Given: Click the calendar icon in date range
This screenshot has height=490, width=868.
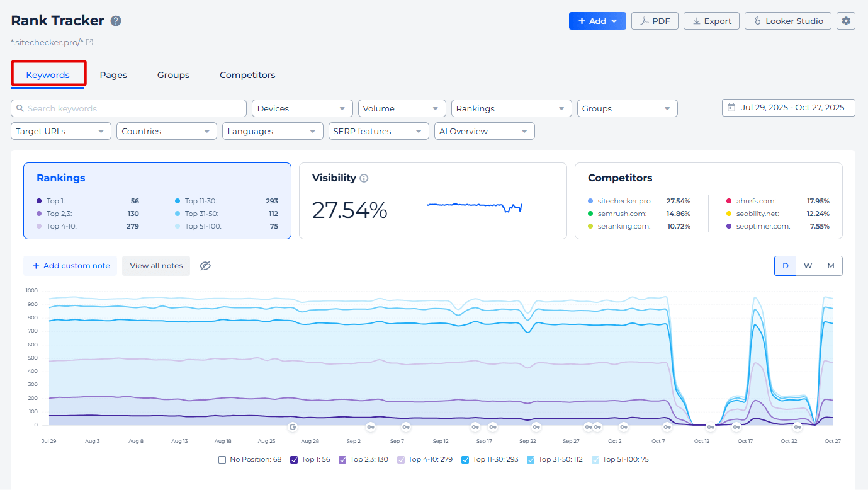Looking at the screenshot, I should coord(731,108).
